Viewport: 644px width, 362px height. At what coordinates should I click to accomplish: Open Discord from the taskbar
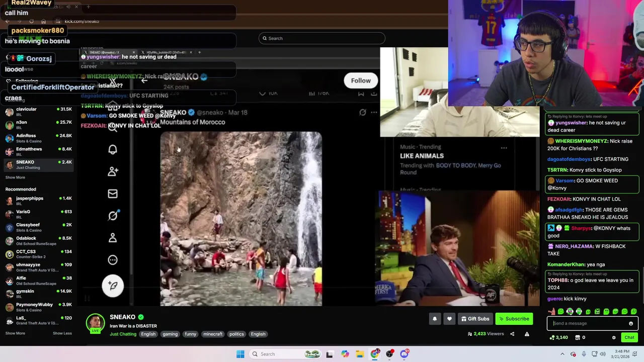pos(404,354)
